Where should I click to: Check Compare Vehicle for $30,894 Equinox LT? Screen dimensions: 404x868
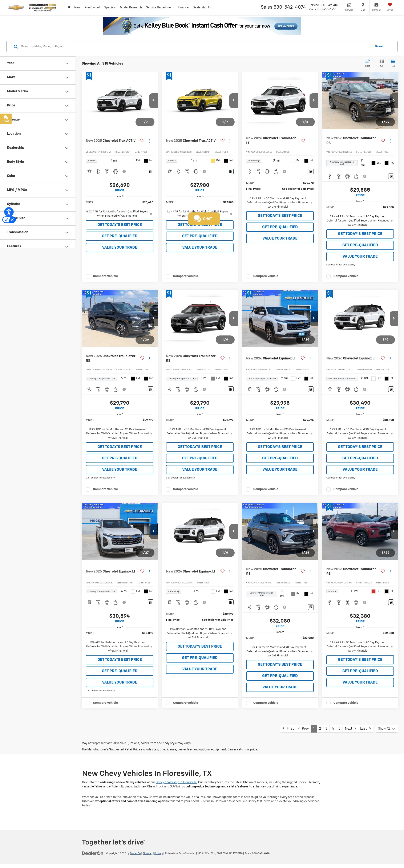88,703
